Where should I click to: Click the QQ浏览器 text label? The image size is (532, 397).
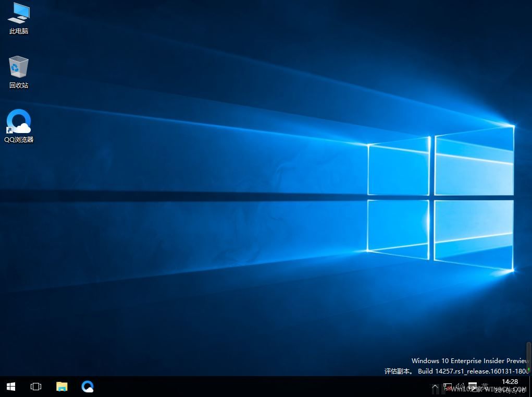coord(19,140)
